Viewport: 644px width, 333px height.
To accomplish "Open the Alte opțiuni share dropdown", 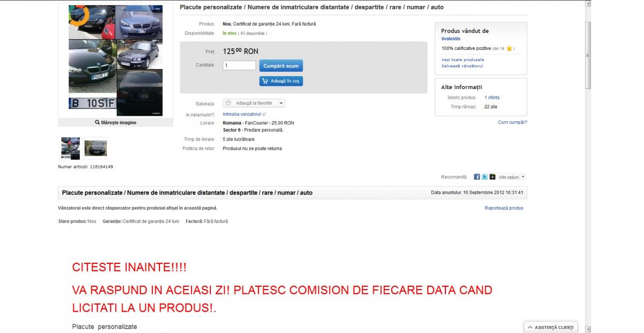I will 512,177.
